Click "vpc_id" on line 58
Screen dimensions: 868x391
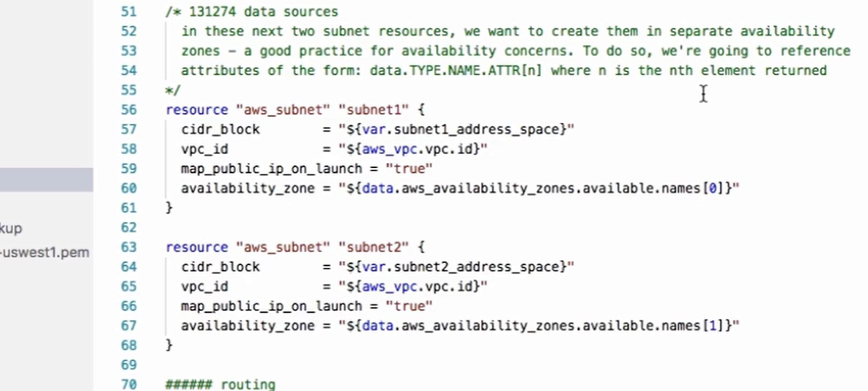[x=205, y=149]
